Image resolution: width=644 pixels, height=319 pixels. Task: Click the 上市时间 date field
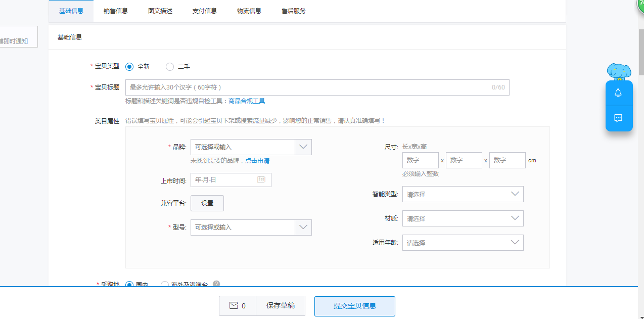(231, 180)
